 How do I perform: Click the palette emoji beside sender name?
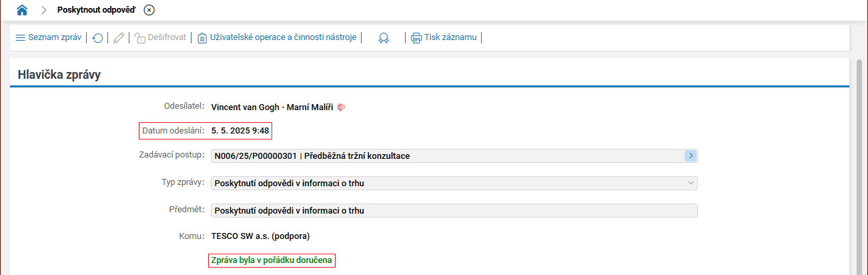(340, 107)
